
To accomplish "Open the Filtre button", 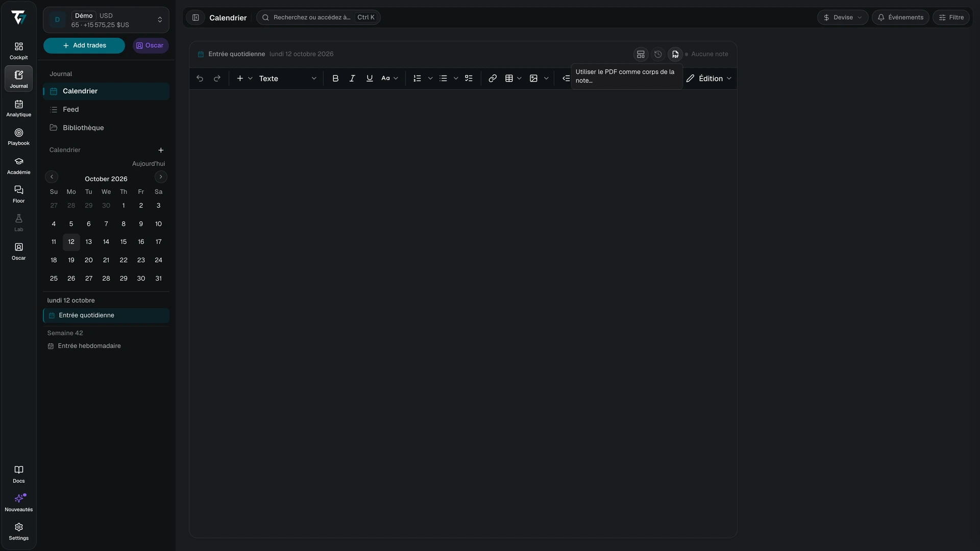I will 951,17.
